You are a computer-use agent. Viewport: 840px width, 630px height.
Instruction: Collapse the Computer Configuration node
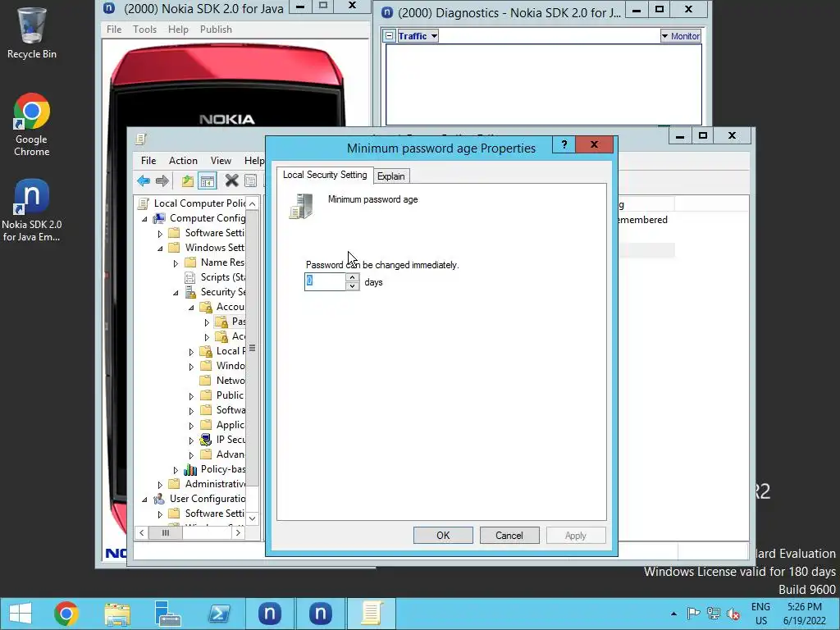point(144,218)
